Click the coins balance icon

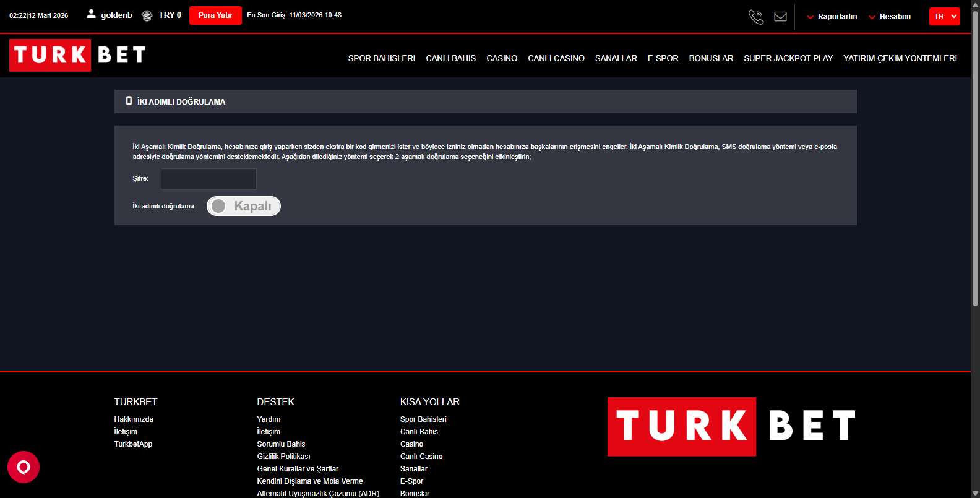[x=147, y=15]
